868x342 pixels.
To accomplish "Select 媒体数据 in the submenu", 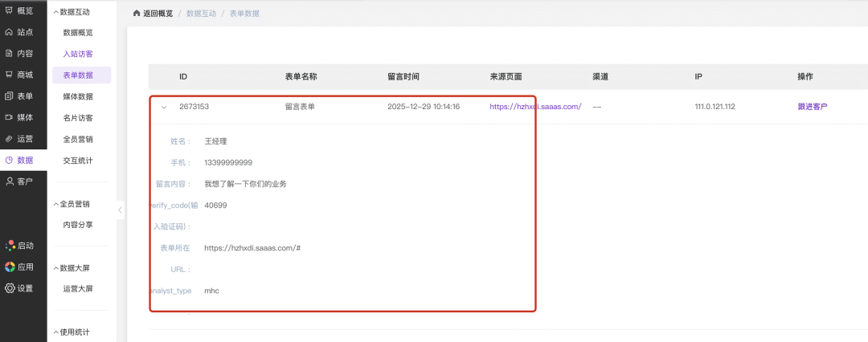I will click(x=78, y=96).
